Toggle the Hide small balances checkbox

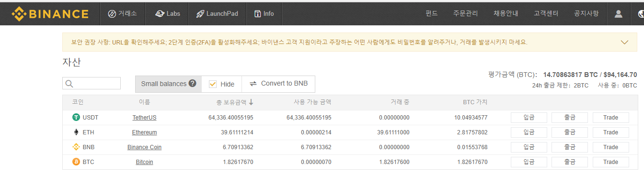pyautogui.click(x=213, y=84)
